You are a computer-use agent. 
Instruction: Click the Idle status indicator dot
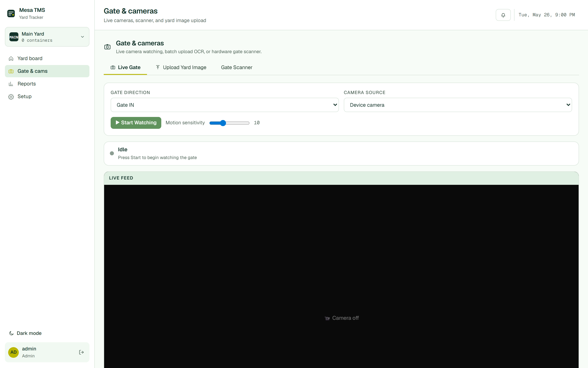coord(112,153)
